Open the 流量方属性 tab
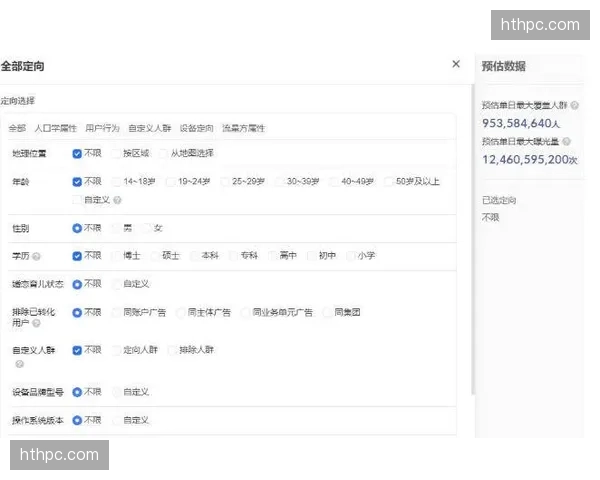 click(x=243, y=128)
